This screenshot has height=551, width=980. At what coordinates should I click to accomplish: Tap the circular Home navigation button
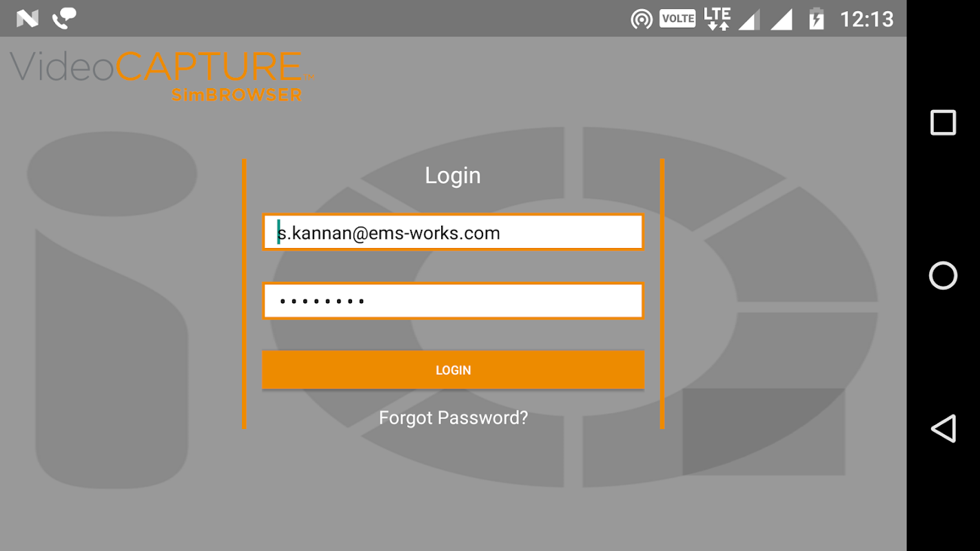click(x=943, y=275)
